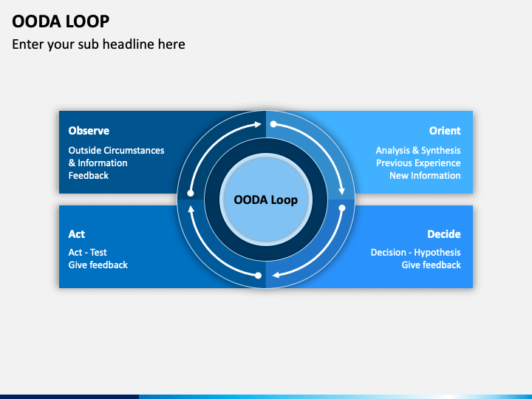Click the 'Enter your sub headline here' text
The width and height of the screenshot is (532, 399).
coord(99,44)
